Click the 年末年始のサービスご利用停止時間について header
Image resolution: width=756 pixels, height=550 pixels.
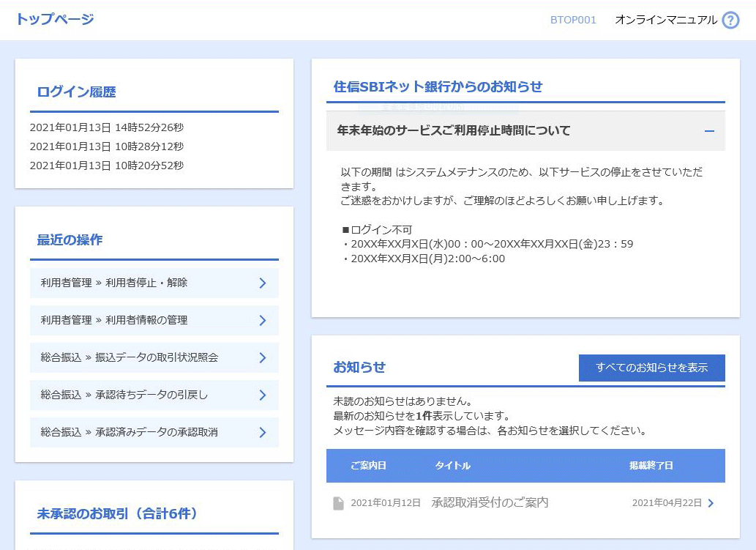pyautogui.click(x=454, y=131)
